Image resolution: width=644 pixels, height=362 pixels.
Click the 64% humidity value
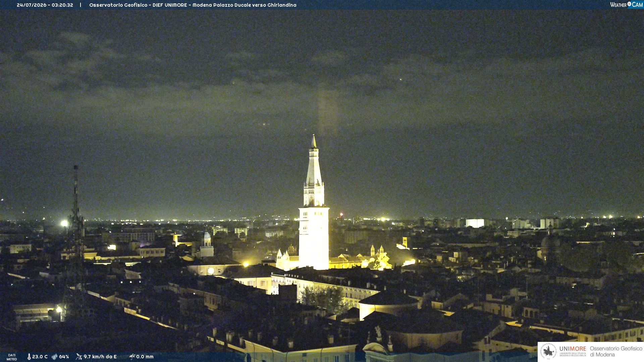pyautogui.click(x=64, y=357)
